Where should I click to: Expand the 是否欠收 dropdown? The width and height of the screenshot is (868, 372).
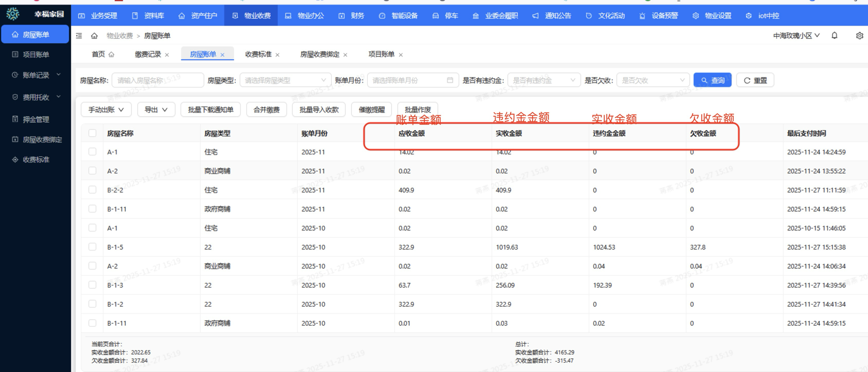click(x=652, y=80)
